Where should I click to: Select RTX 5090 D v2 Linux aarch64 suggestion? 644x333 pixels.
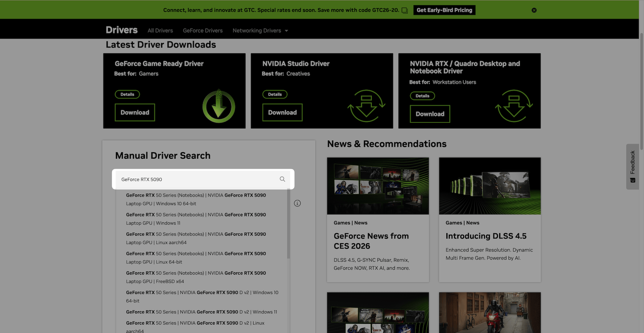(201, 327)
